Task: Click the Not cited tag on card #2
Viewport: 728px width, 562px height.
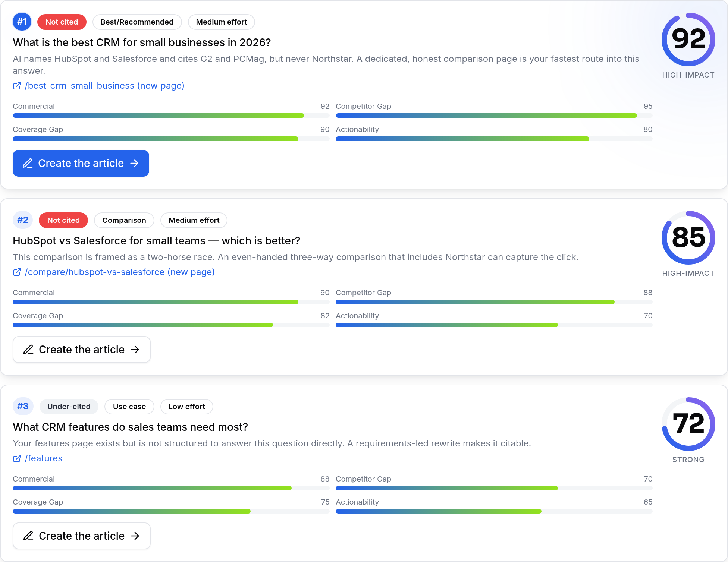Action: coord(63,220)
